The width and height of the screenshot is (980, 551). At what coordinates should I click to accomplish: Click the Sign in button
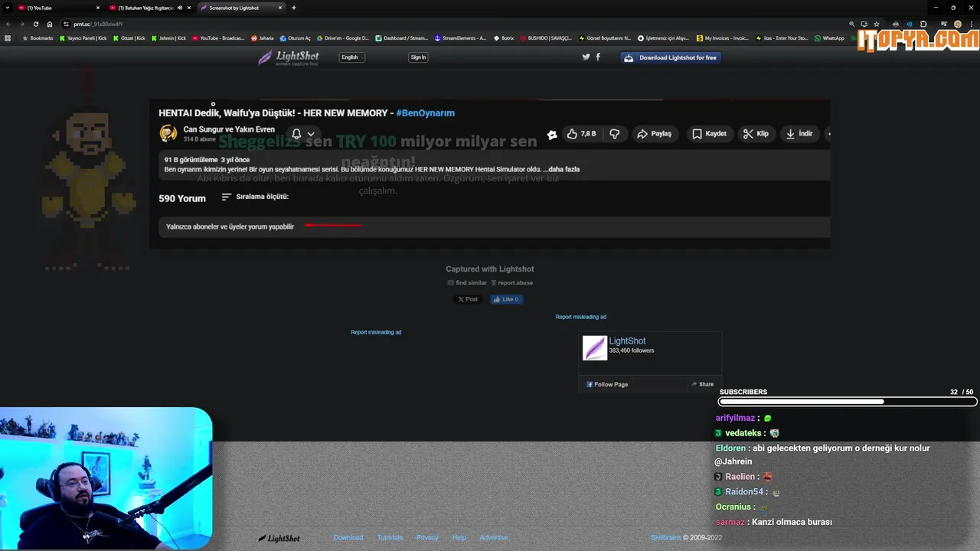(418, 57)
